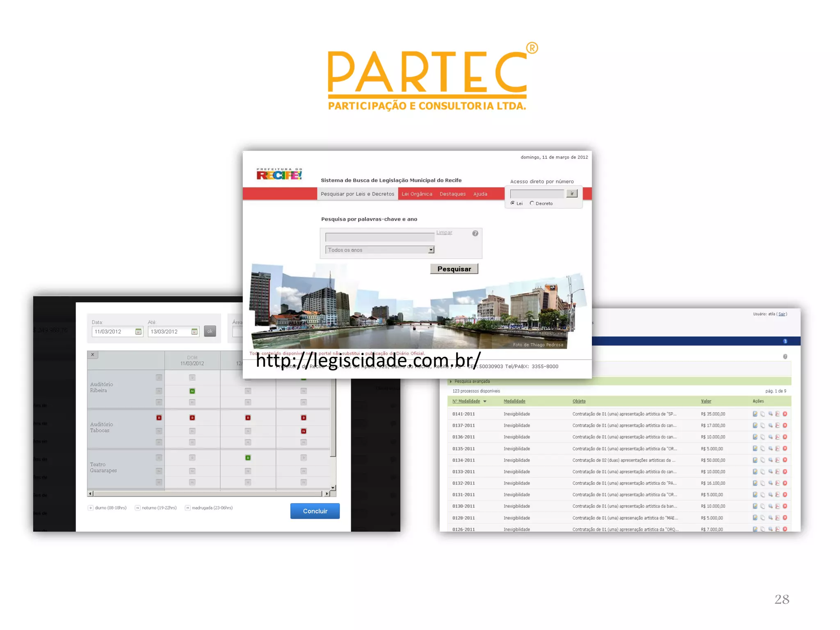Screen dimensions: 840x630
Task: Click magnifier view icon for process 0141-2011
Action: (x=770, y=414)
